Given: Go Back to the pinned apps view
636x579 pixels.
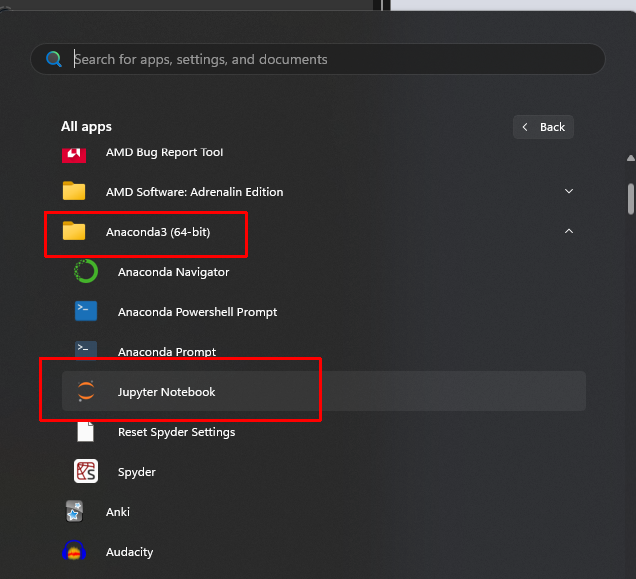Looking at the screenshot, I should point(543,127).
